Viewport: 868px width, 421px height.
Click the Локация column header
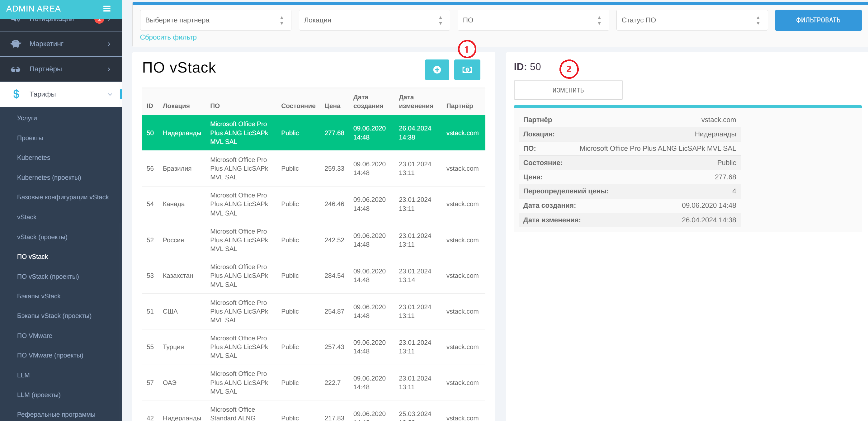[176, 106]
